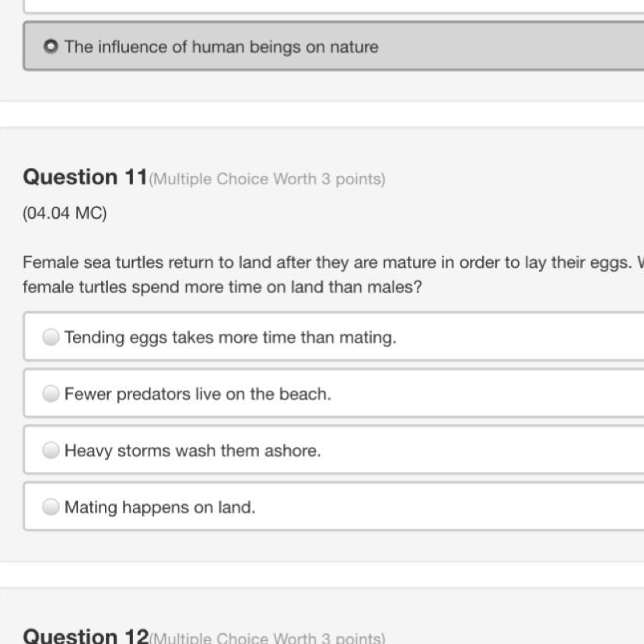Click the "(04.04 MC)" code label
The width and height of the screenshot is (644, 644).
[x=65, y=213]
